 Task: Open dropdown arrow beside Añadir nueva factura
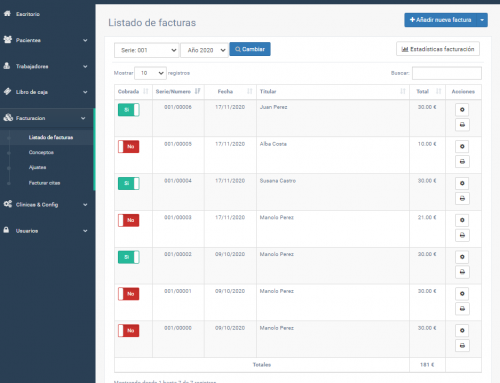click(482, 20)
